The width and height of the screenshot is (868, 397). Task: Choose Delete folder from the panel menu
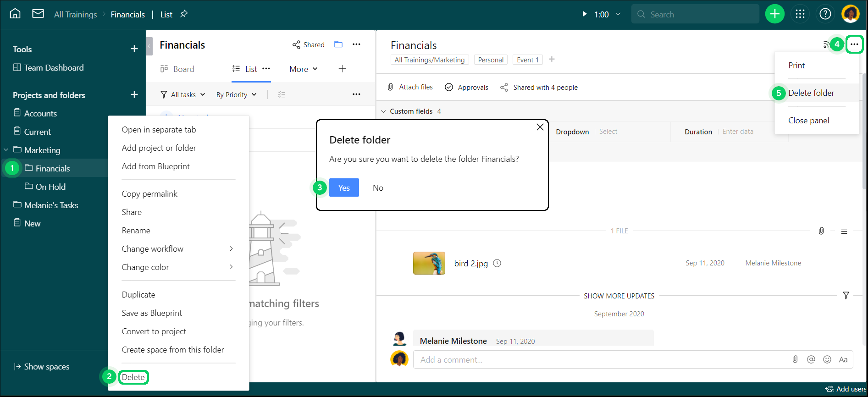tap(811, 93)
